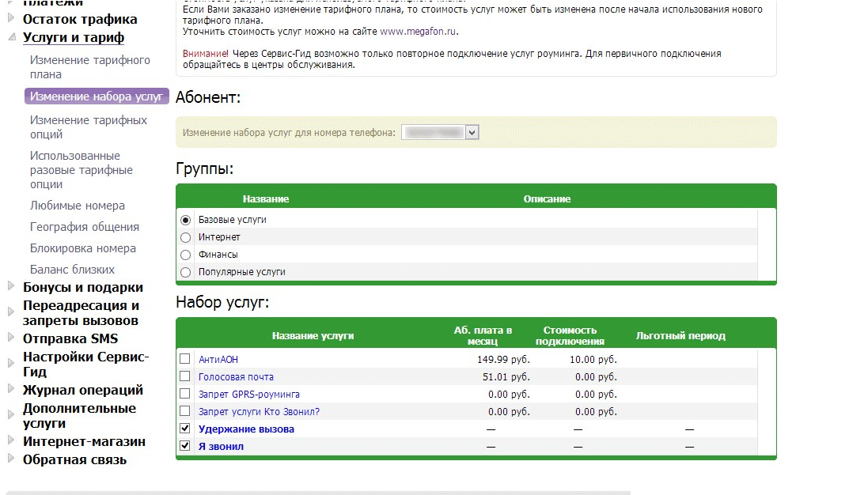The width and height of the screenshot is (868, 495).
Task: Click the Льготный период column header
Action: click(x=680, y=336)
